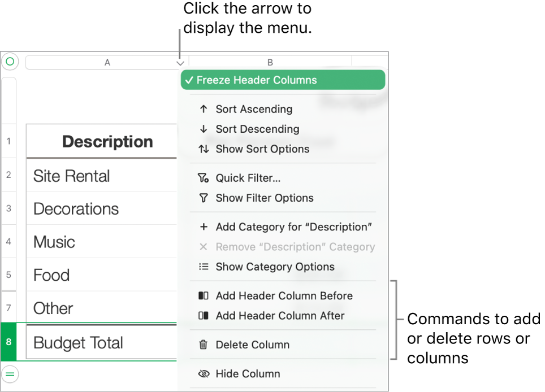Toggle off Freeze Header Columns
The image size is (545, 392).
tap(256, 80)
